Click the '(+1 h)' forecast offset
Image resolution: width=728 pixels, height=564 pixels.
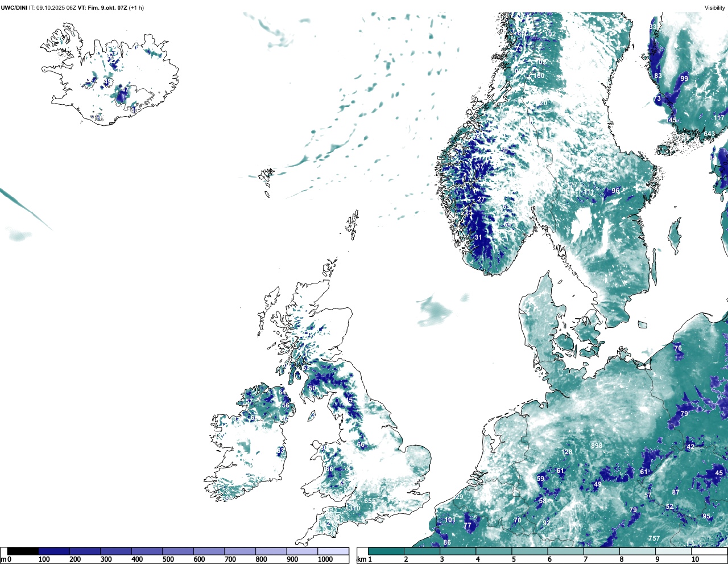(x=136, y=8)
